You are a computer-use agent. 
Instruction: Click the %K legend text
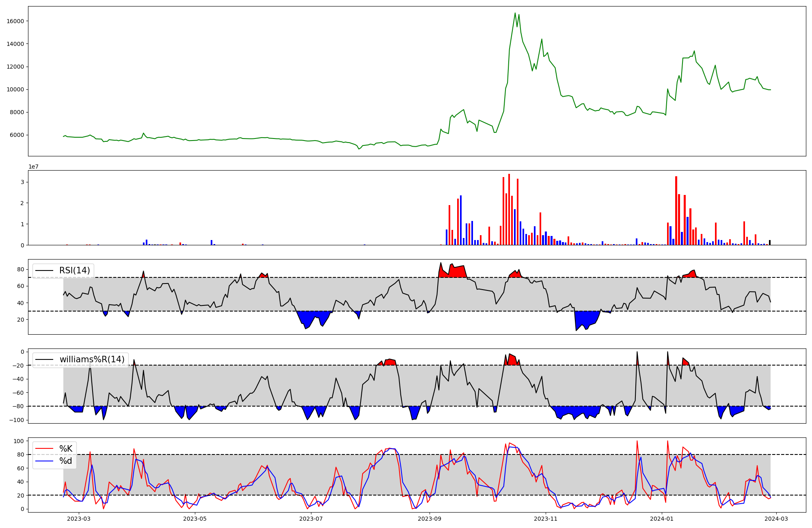(66, 448)
